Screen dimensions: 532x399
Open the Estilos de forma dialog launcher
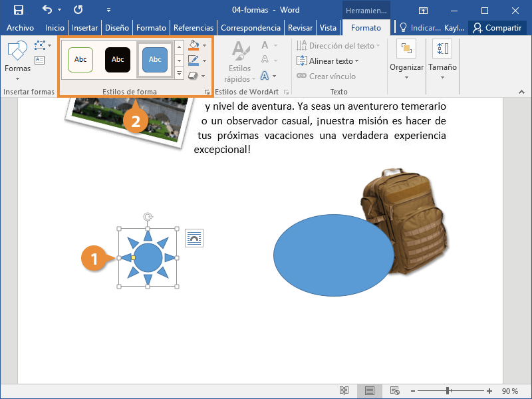tap(207, 92)
